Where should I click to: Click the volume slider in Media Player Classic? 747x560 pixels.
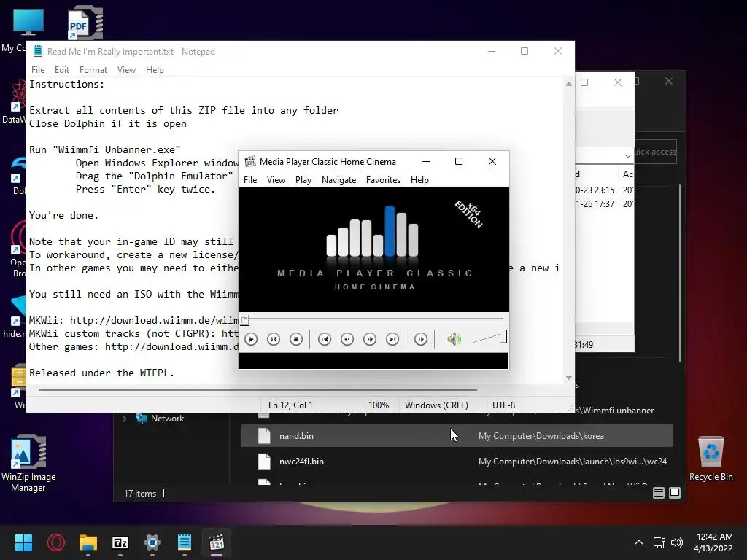tap(488, 338)
